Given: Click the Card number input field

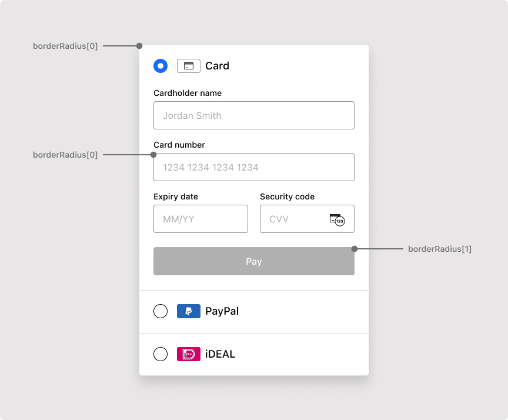Looking at the screenshot, I should click(x=254, y=167).
